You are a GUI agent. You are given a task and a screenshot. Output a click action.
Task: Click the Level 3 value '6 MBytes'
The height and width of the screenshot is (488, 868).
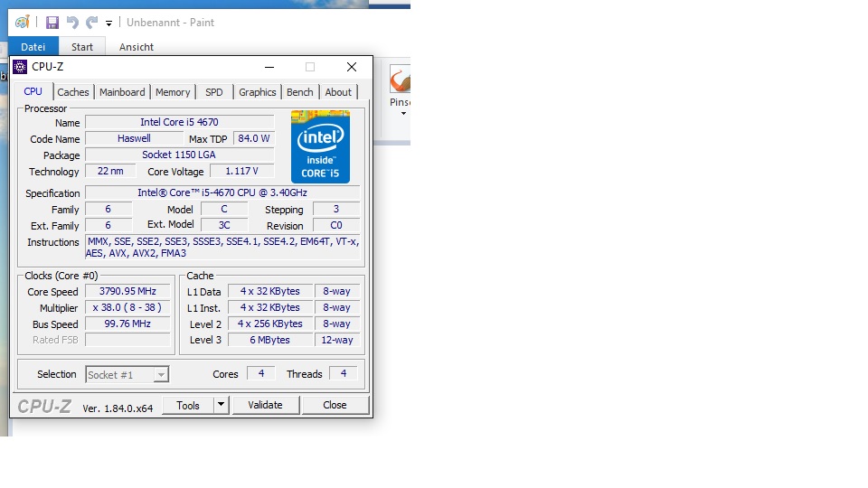coord(270,340)
